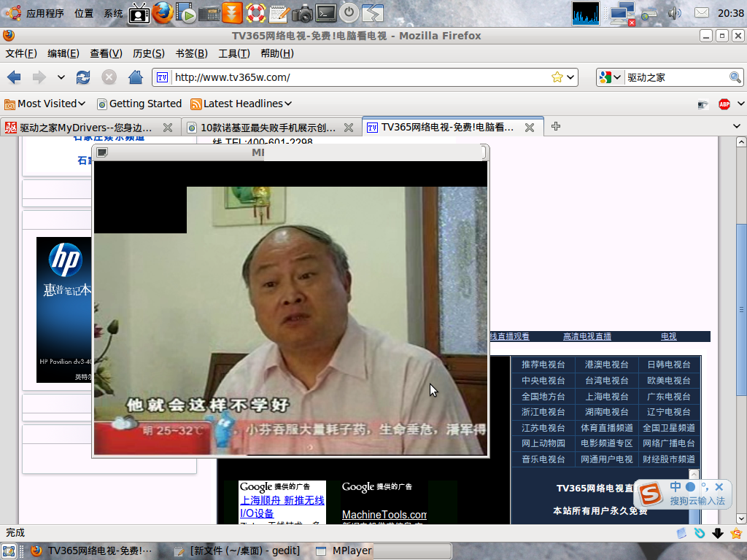The height and width of the screenshot is (560, 747).
Task: Expand the Latest Headlines feed dropdown
Action: pyautogui.click(x=241, y=104)
